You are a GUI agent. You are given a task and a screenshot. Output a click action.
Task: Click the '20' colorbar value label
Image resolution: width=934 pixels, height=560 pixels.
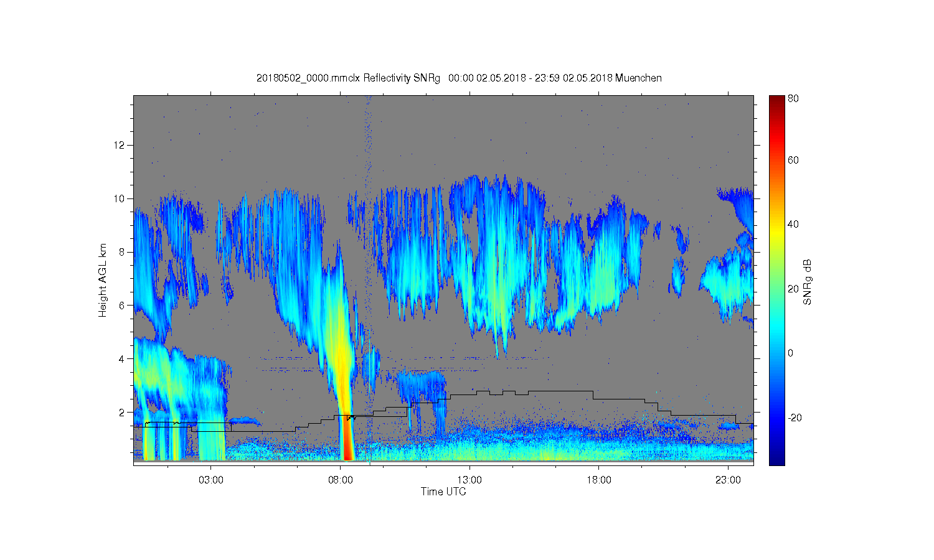pos(793,289)
